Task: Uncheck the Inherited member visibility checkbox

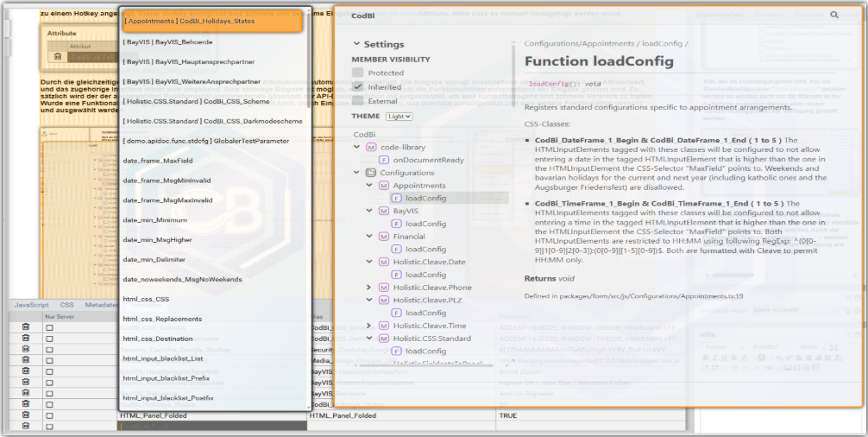Action: point(357,87)
